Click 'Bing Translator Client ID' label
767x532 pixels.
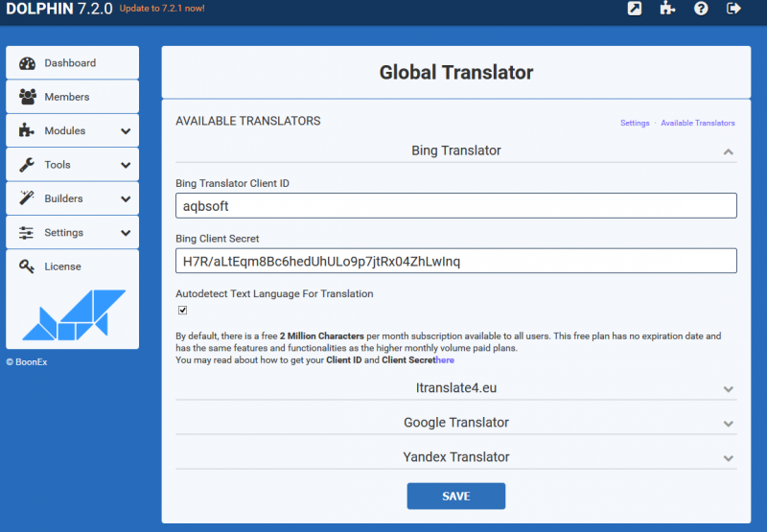(232, 183)
